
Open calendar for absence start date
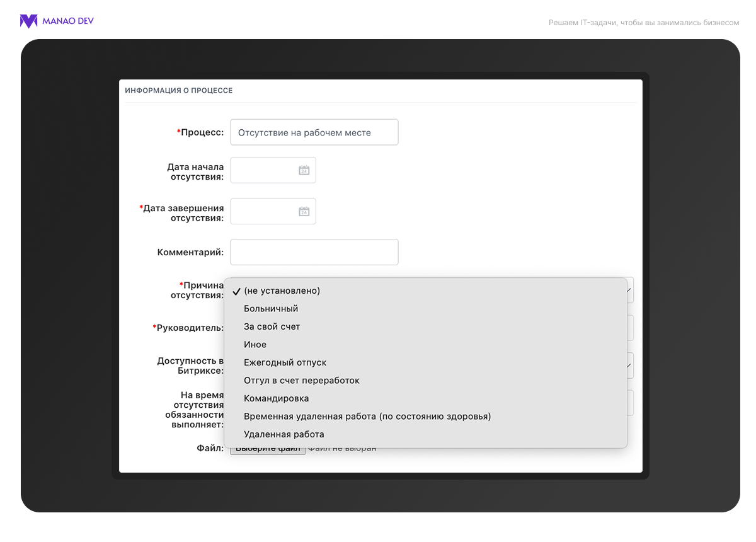[x=304, y=170]
